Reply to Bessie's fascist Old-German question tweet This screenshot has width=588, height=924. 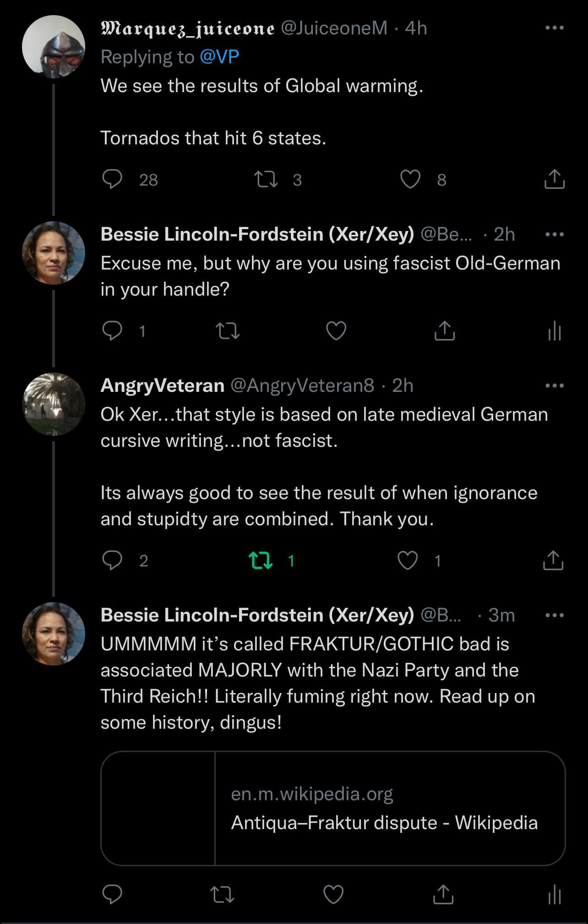click(x=112, y=330)
